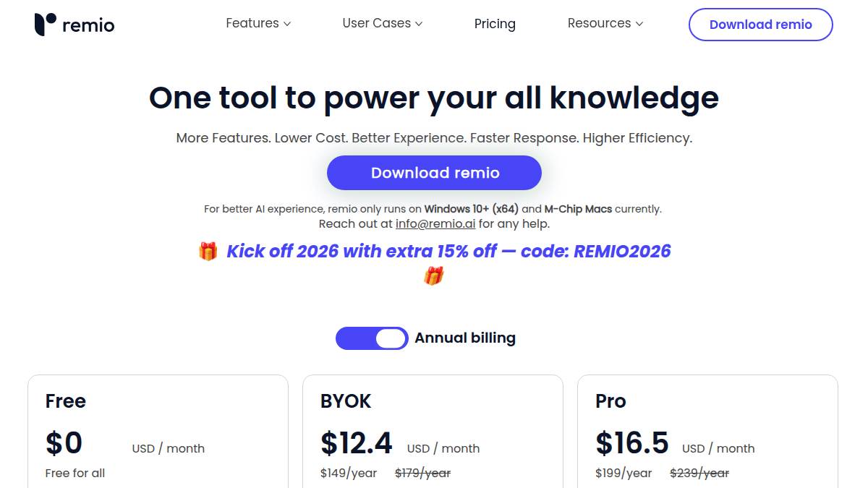Click the $16.5 Pro monthly price
This screenshot has height=488, width=868.
pos(631,443)
